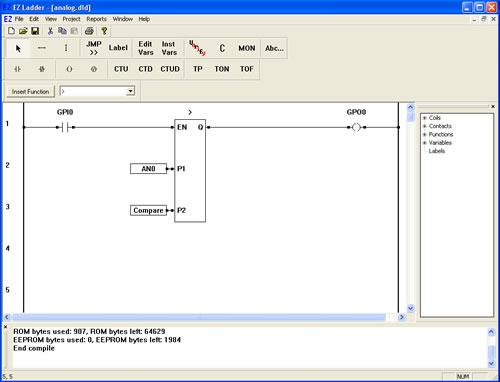
Task: Click the Save disk icon
Action: point(35,31)
